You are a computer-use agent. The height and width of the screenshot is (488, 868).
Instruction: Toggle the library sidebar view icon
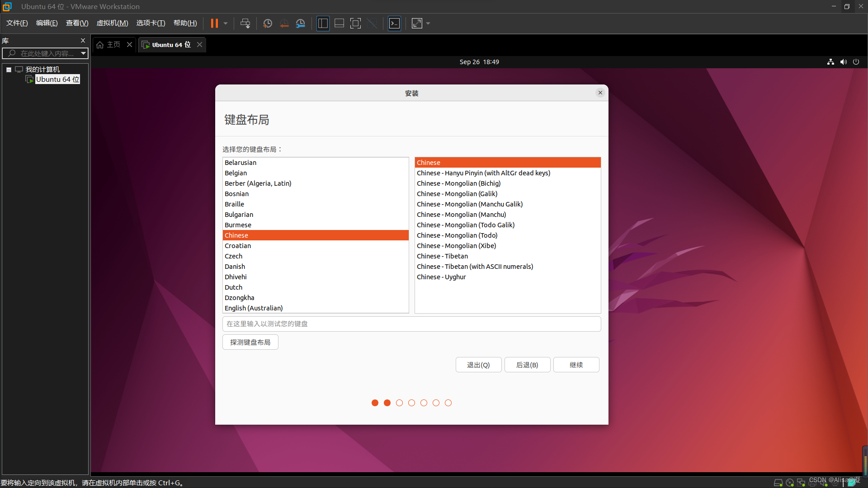(x=323, y=23)
